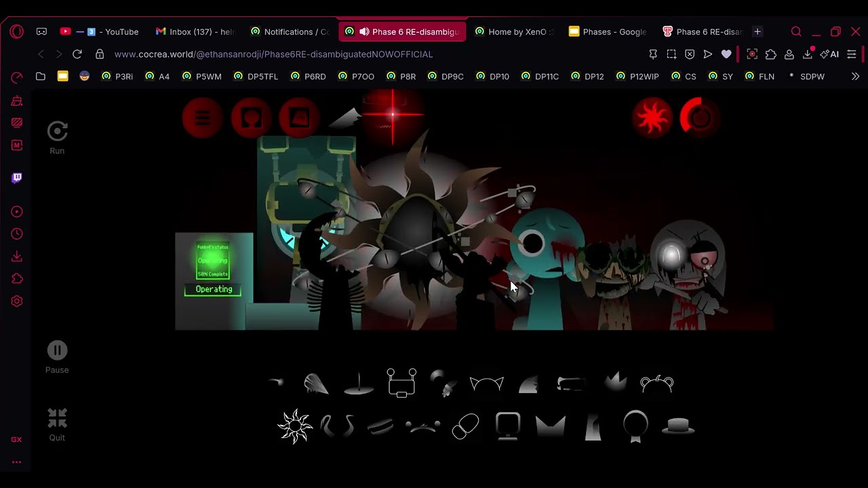Screen dimensions: 868x488
Task: Open the Aria AI button in the toolbar
Action: pos(829,54)
